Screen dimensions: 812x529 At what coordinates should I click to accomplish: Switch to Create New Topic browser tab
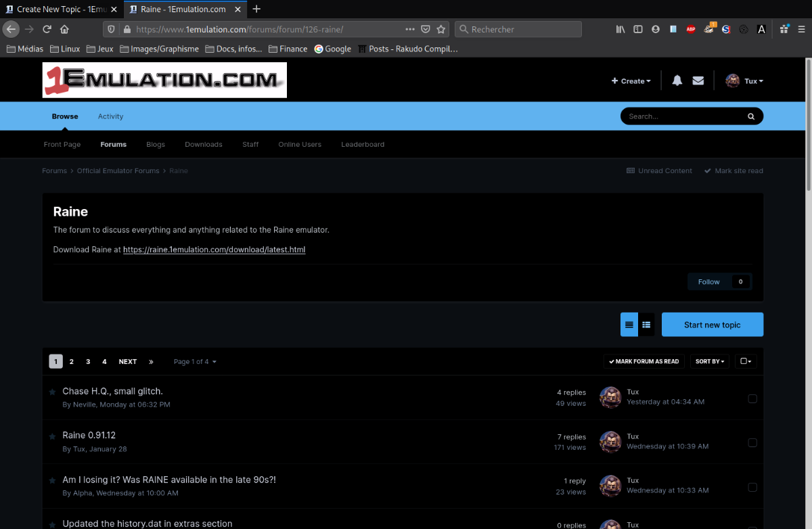coord(62,9)
